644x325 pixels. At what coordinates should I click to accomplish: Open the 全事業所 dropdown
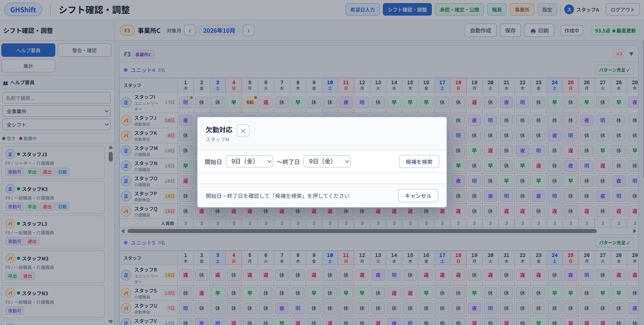point(56,111)
